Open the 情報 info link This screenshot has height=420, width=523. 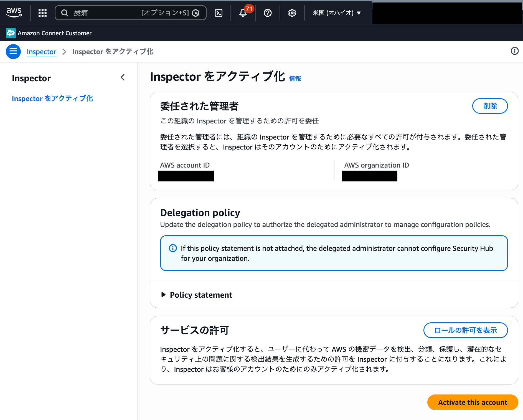(295, 79)
